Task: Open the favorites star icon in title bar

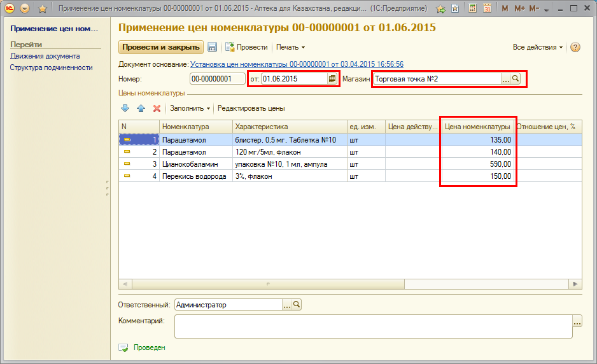Action: [x=43, y=9]
